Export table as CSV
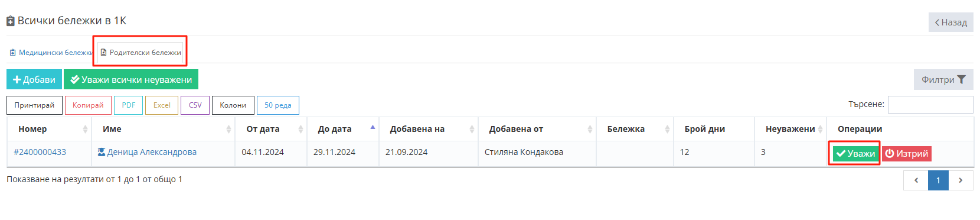The image size is (980, 220). [195, 105]
